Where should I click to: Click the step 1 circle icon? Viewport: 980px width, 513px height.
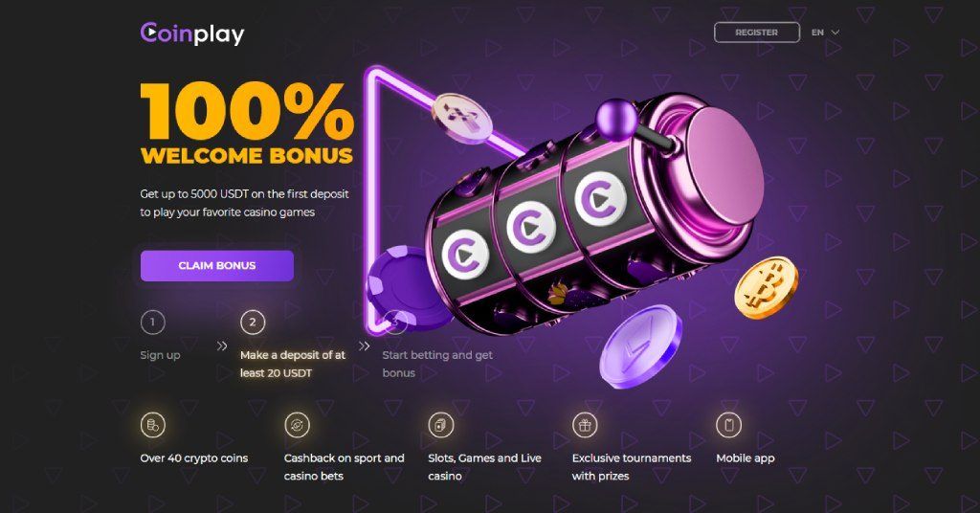pyautogui.click(x=152, y=323)
